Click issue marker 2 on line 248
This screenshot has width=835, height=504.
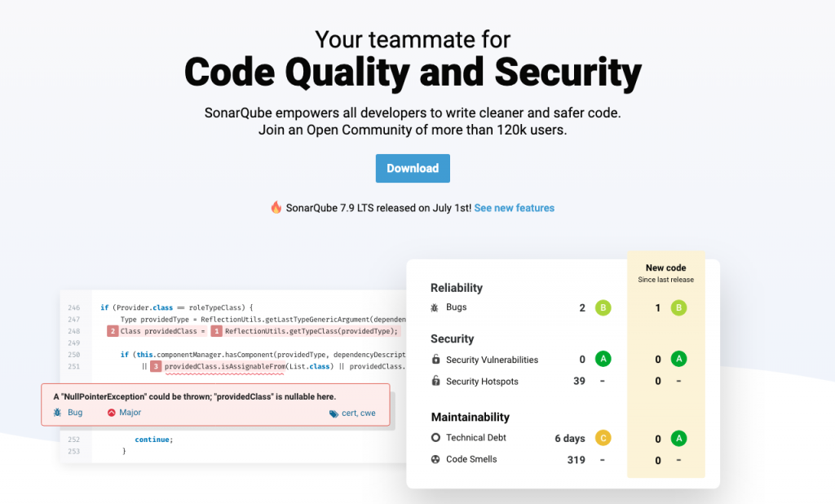(113, 331)
